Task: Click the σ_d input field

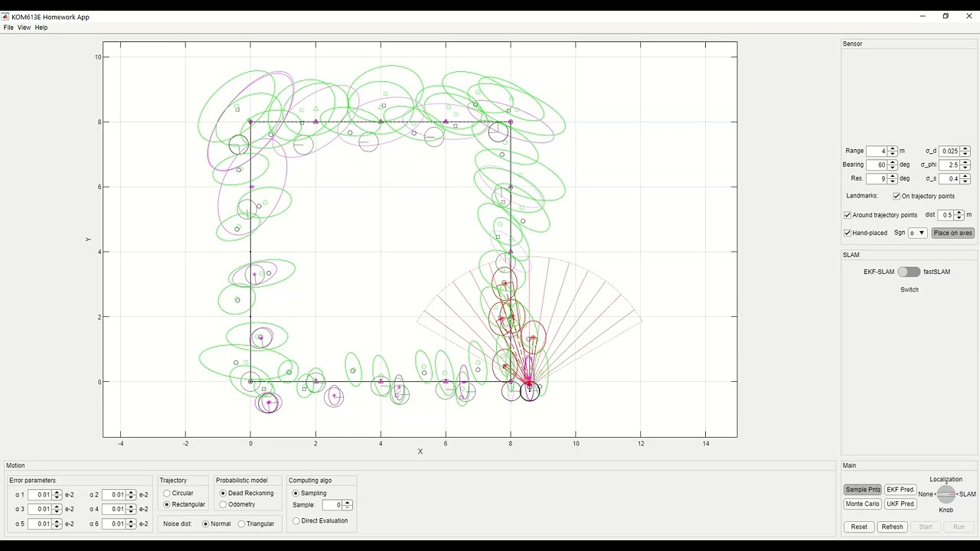Action: tap(949, 152)
